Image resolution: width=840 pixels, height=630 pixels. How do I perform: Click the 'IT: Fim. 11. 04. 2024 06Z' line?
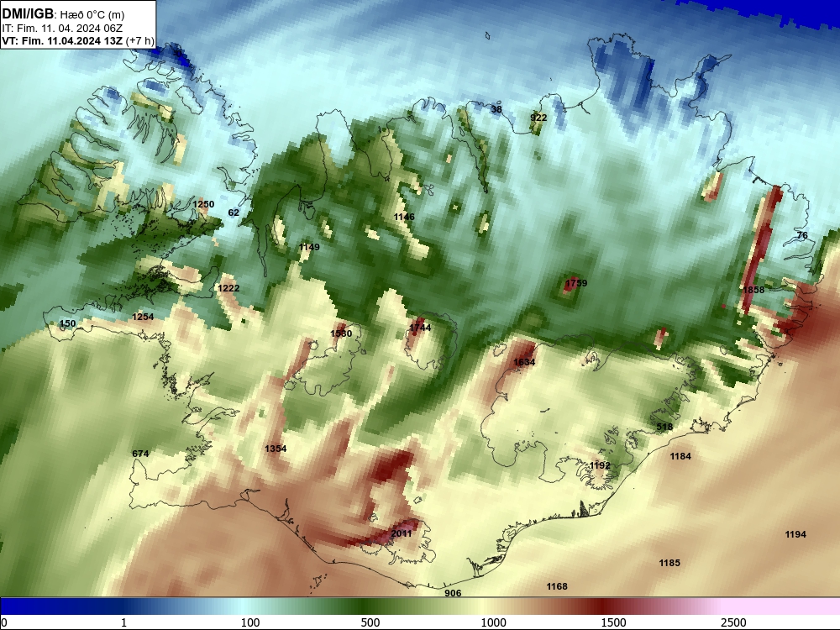pyautogui.click(x=62, y=29)
